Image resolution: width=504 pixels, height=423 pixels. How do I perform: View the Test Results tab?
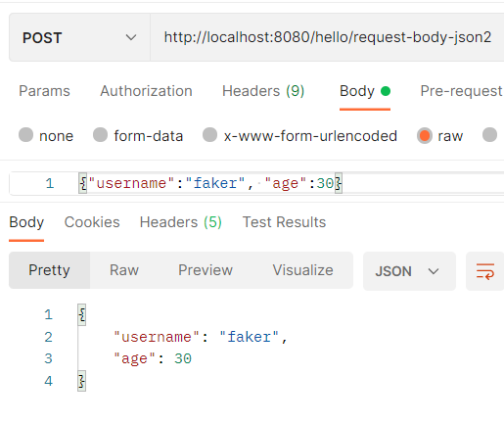[284, 222]
